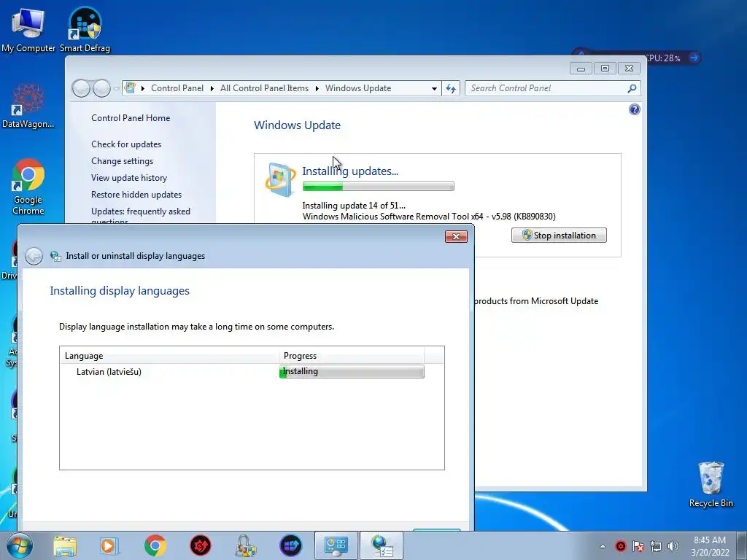Open the DataWagon desktop shortcut

[28, 106]
